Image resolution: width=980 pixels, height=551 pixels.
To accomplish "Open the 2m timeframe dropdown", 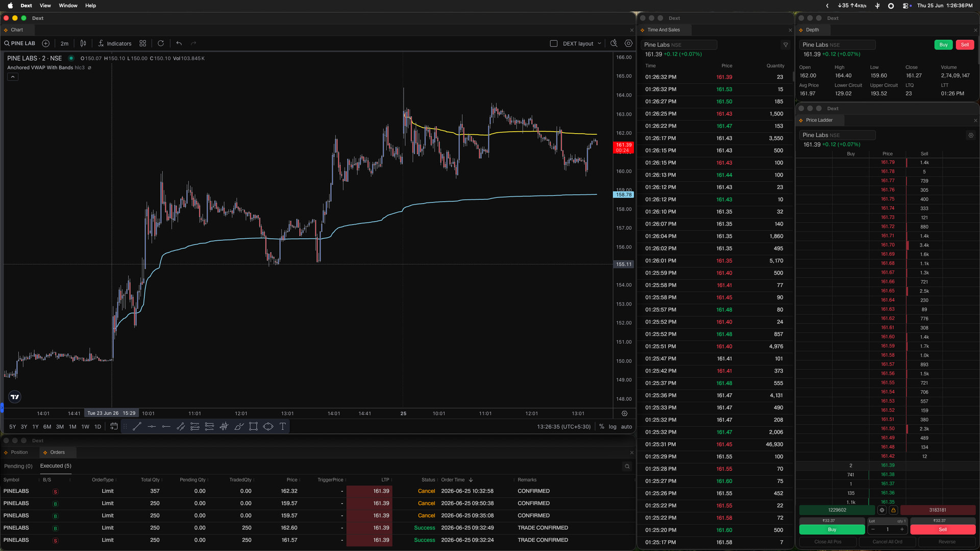I will 64,43.
